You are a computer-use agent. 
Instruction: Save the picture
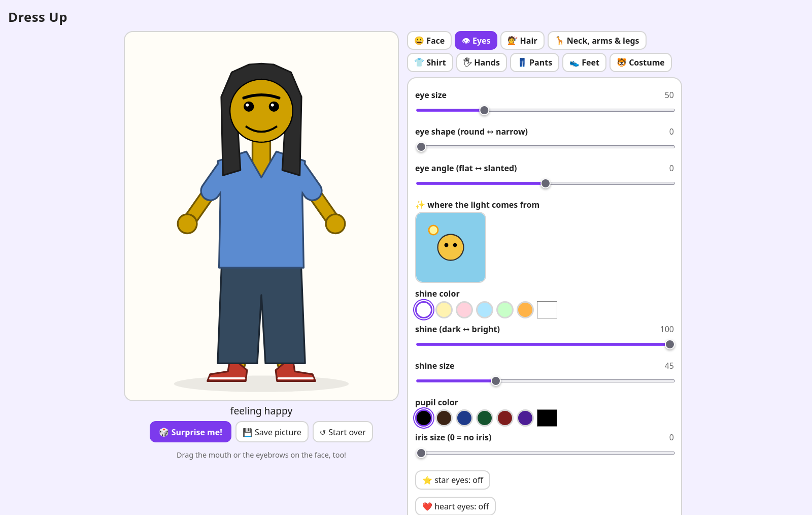pyautogui.click(x=272, y=432)
